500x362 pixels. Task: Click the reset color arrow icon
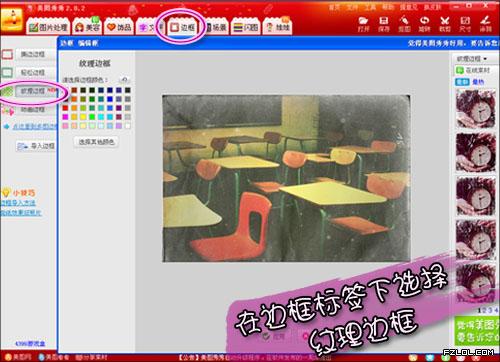pos(124,80)
